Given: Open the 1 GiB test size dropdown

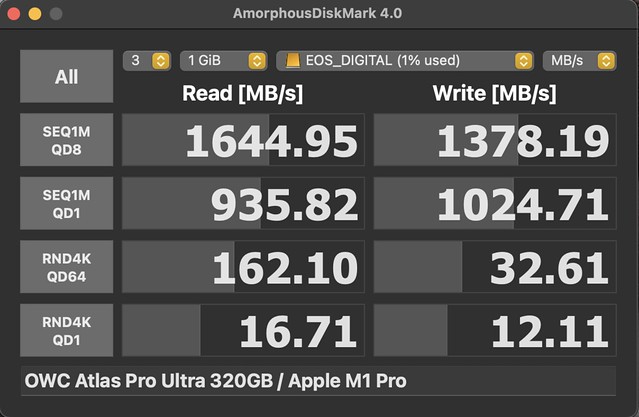Looking at the screenshot, I should (x=223, y=61).
